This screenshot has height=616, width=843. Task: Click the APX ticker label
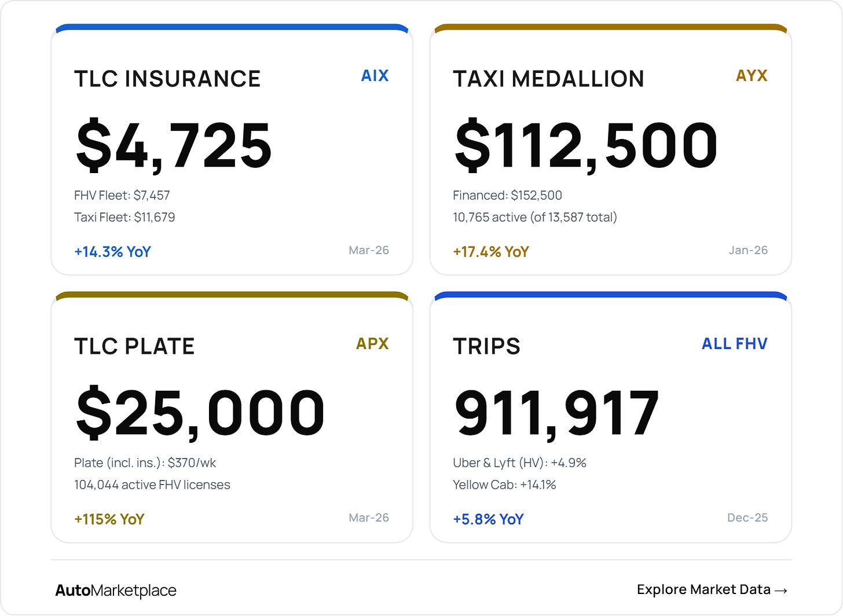click(x=372, y=343)
